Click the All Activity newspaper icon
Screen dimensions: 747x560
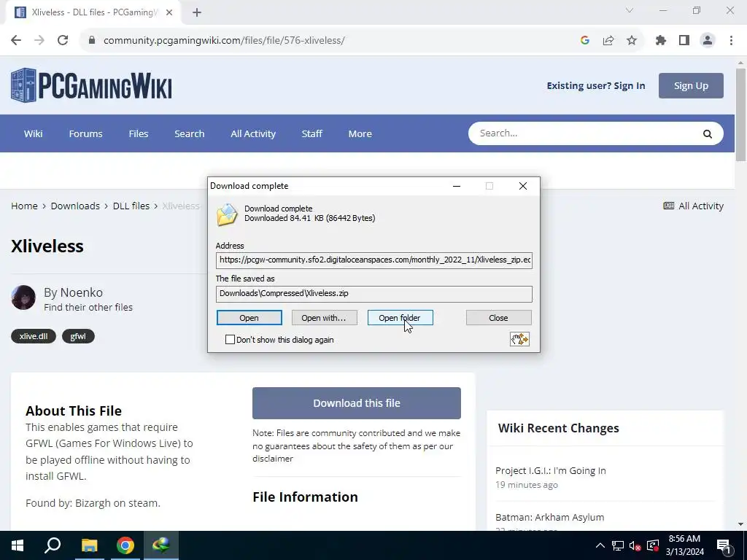pos(669,206)
